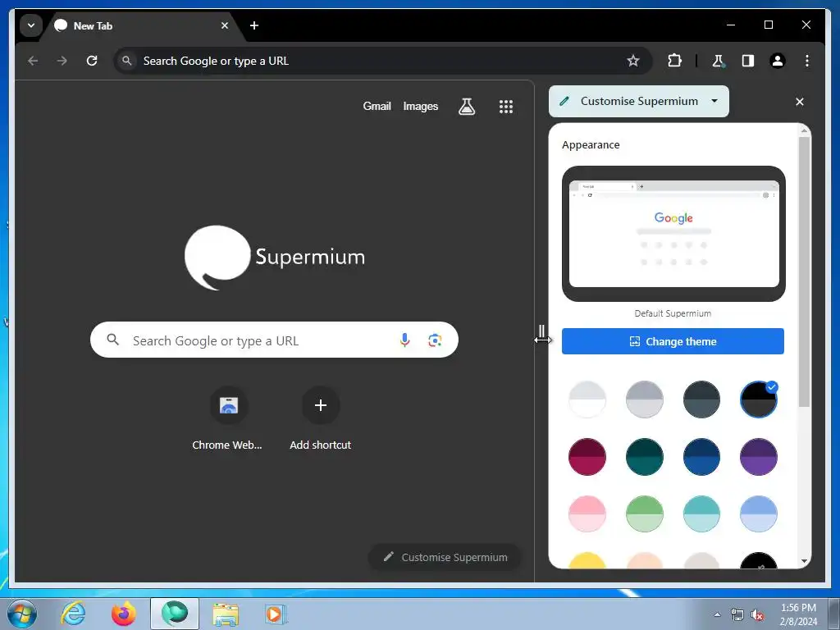
Task: Open the profile avatar menu
Action: pyautogui.click(x=778, y=61)
